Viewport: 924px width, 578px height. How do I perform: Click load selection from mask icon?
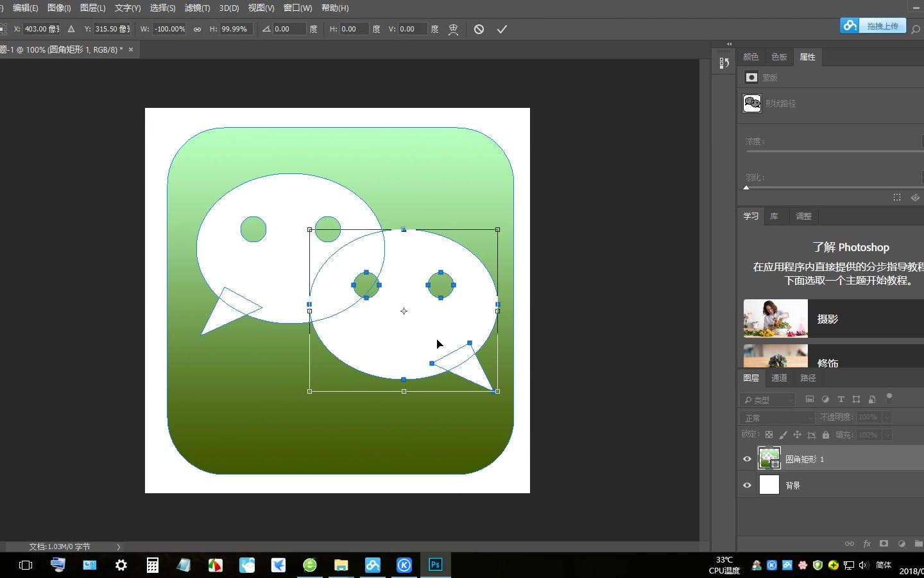[897, 197]
